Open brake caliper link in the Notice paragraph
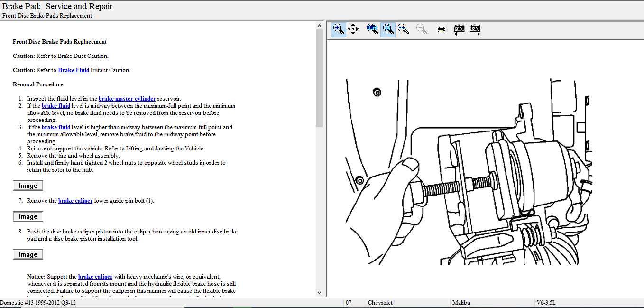The height and width of the screenshot is (308, 644). tap(95, 277)
